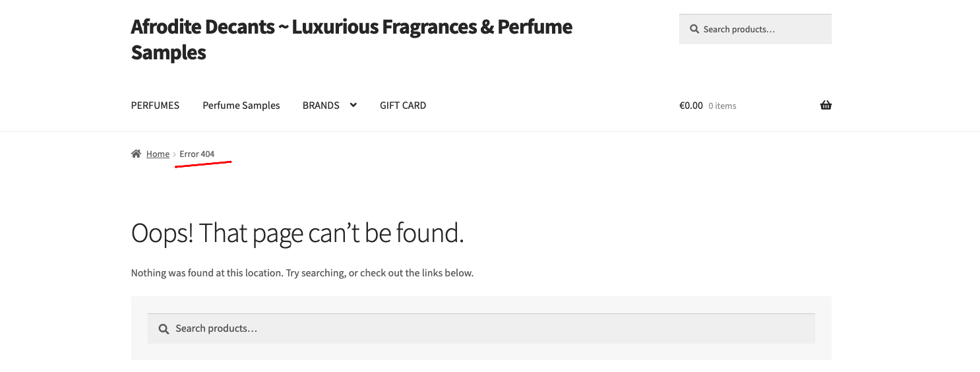The height and width of the screenshot is (372, 980).
Task: Focus the large Search products field below message
Action: click(x=481, y=328)
